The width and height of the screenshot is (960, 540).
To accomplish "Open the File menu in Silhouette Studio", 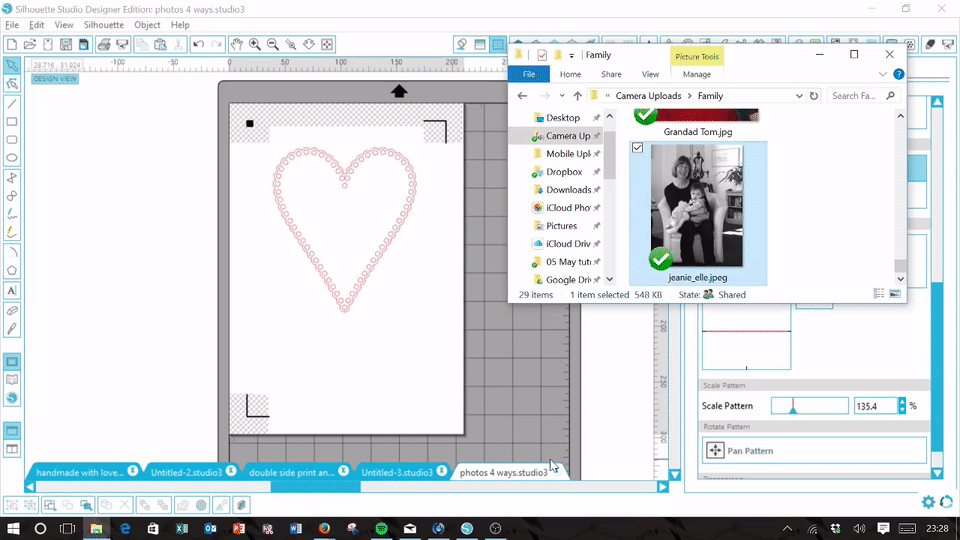I will click(12, 25).
